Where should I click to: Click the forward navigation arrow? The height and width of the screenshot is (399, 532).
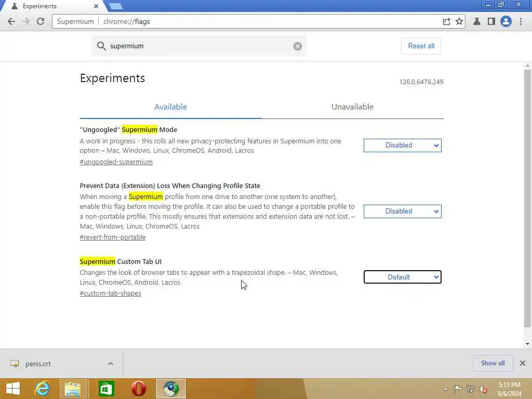point(26,21)
